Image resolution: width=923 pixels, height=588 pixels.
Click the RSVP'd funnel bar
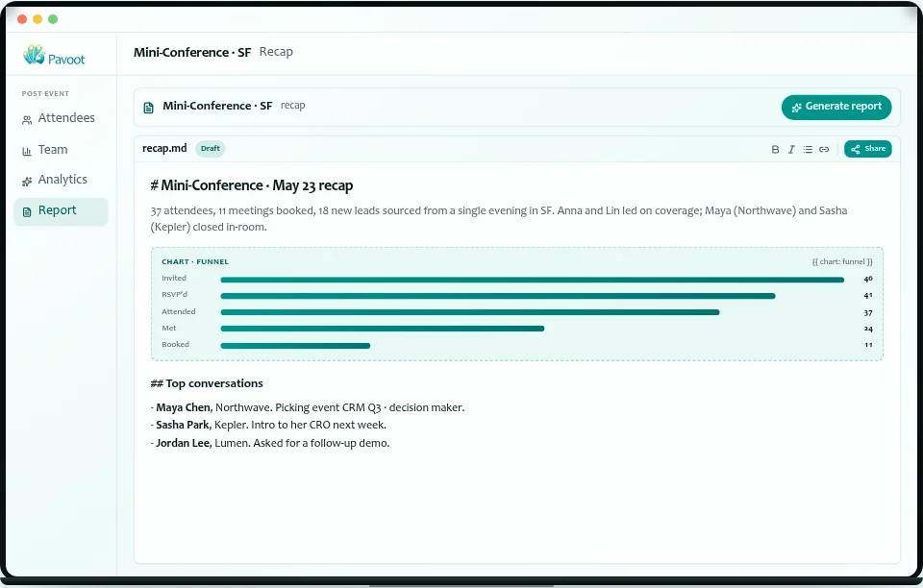point(498,296)
